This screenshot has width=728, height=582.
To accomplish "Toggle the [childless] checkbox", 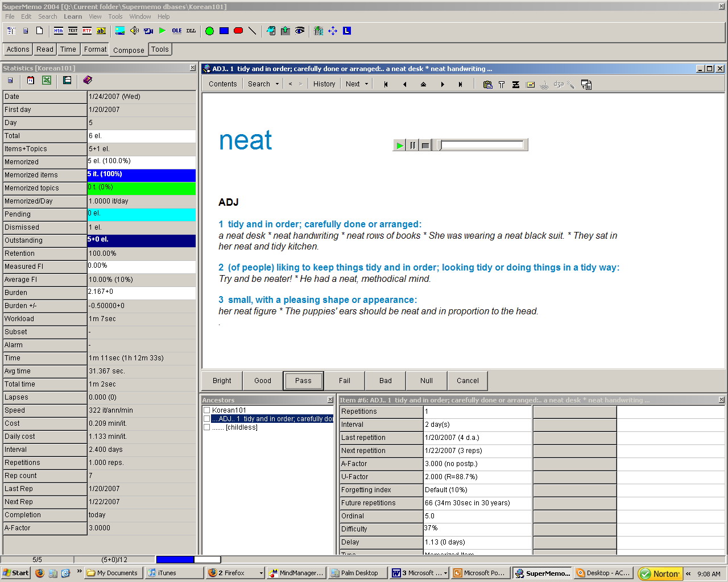I will pyautogui.click(x=207, y=427).
